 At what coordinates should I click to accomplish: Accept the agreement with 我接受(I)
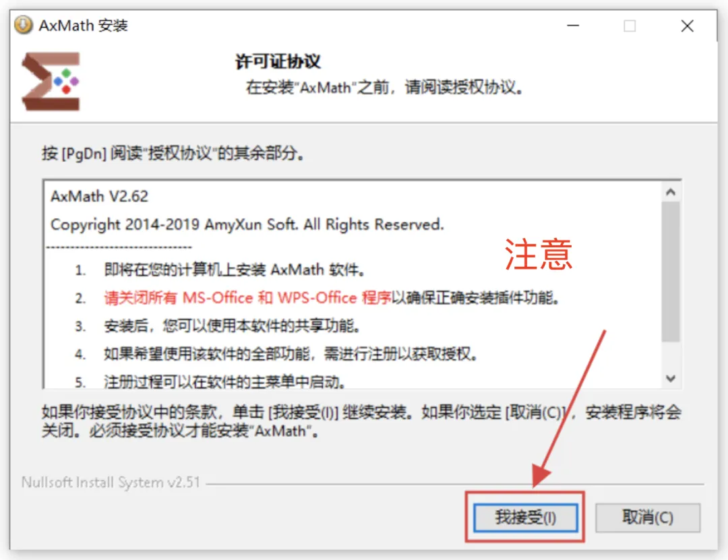click(526, 518)
